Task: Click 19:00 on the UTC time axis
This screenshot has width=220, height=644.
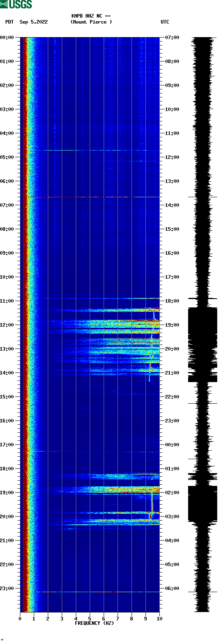Action: pyautogui.click(x=172, y=325)
